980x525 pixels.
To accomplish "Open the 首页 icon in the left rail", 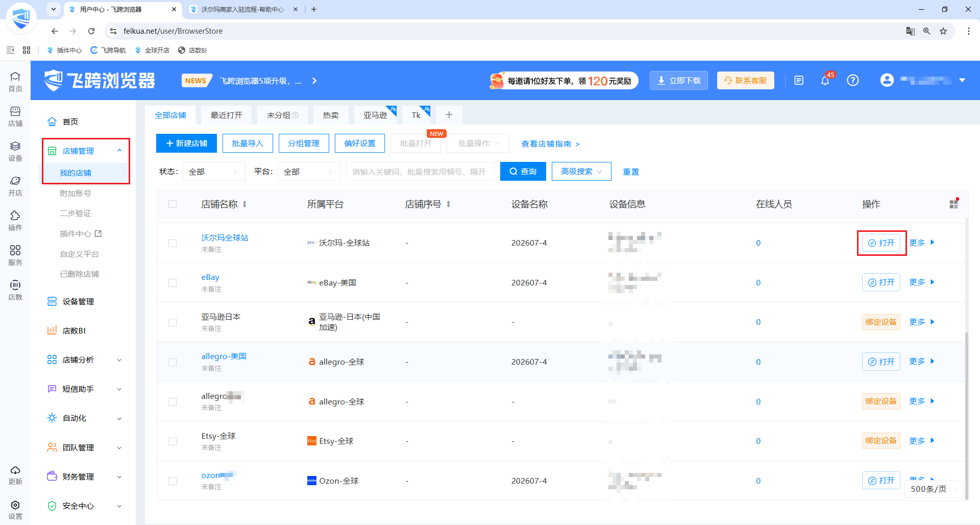I will pos(15,81).
